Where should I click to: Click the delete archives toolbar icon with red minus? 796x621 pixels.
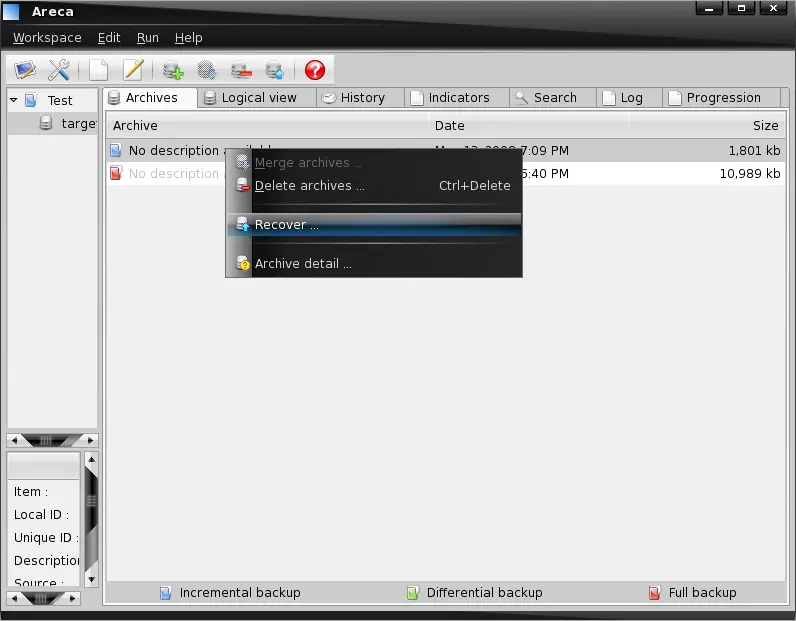pyautogui.click(x=241, y=70)
